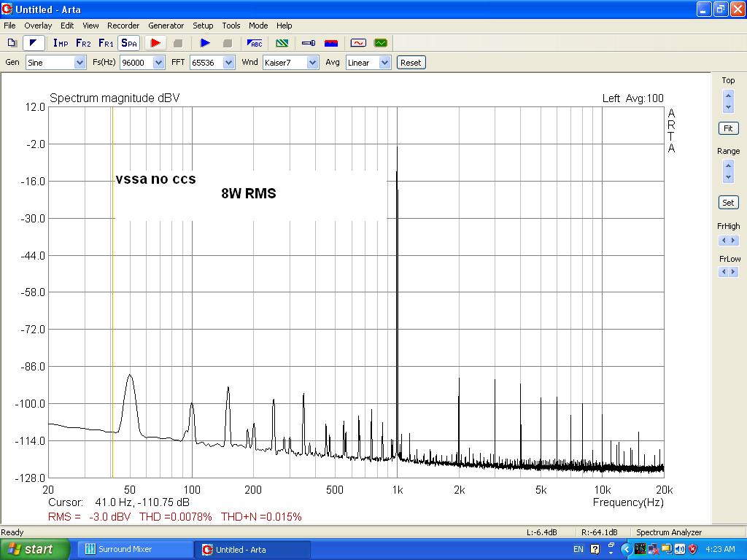
Task: Click the colorful grid tray icon
Action: pyautogui.click(x=640, y=550)
